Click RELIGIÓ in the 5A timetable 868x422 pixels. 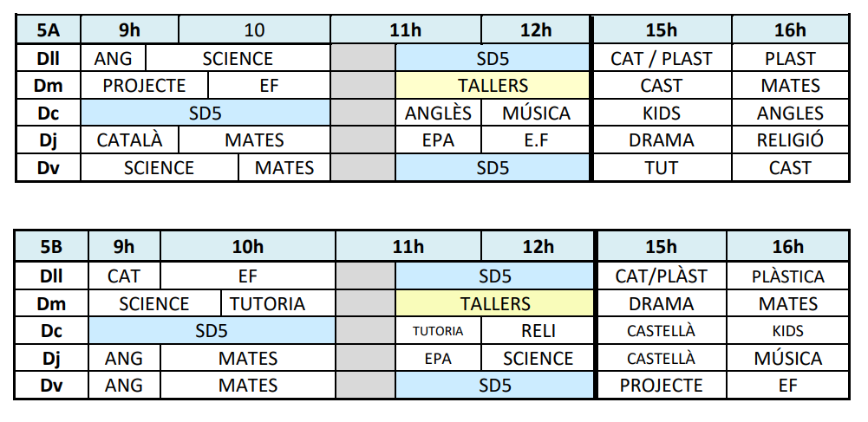(x=790, y=140)
